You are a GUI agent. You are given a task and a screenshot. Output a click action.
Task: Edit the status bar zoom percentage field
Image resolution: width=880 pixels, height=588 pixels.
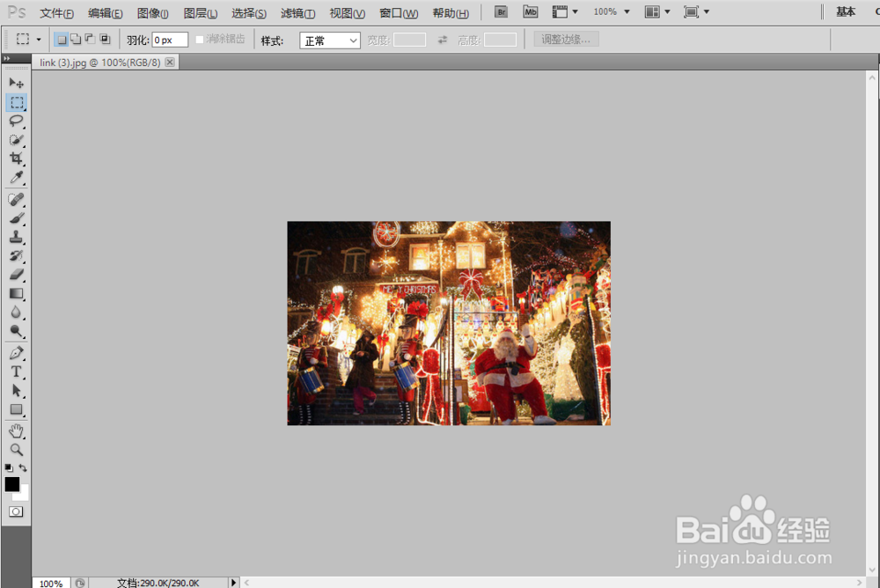click(51, 583)
